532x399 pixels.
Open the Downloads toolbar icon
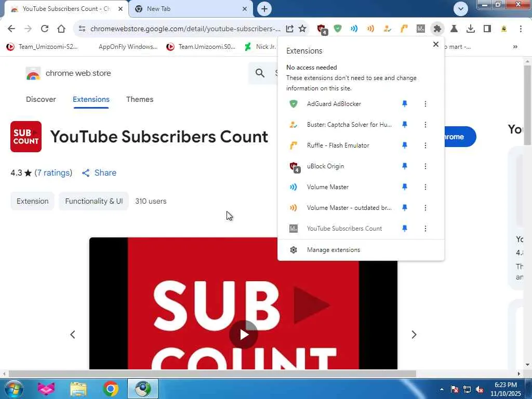tap(471, 29)
